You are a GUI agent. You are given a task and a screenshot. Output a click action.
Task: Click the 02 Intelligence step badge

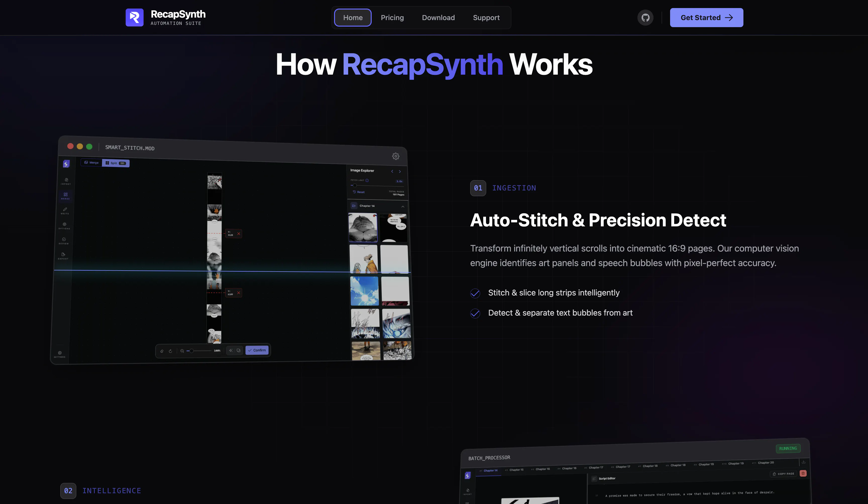tap(68, 491)
